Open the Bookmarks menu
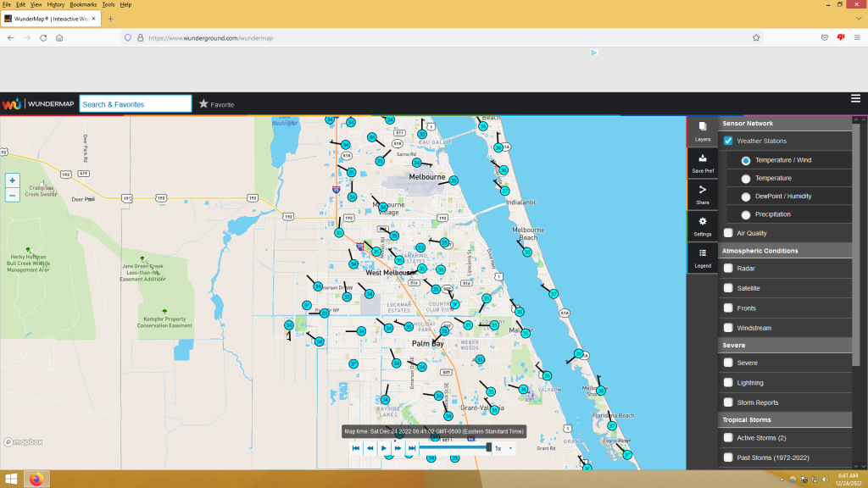This screenshot has width=868, height=488. point(84,4)
